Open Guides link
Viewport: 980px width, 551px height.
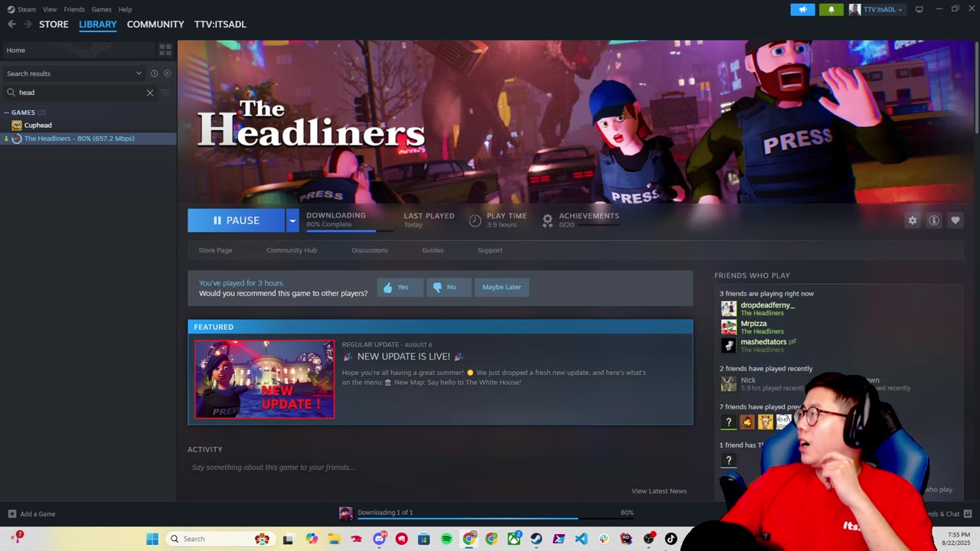tap(433, 250)
